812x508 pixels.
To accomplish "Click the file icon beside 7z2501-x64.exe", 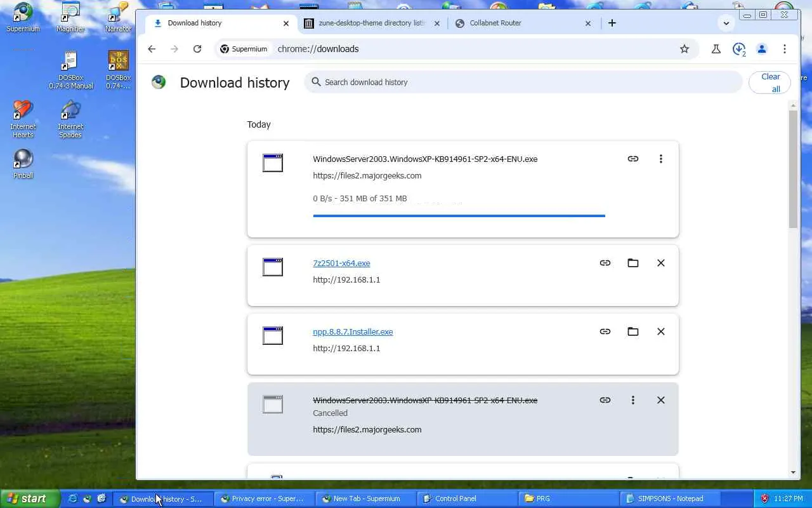I will tap(273, 267).
